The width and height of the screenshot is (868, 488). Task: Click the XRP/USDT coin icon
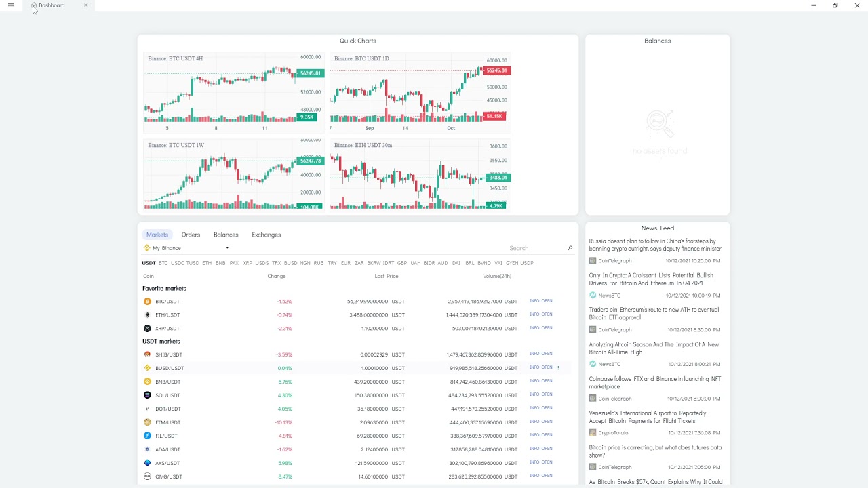pos(147,328)
